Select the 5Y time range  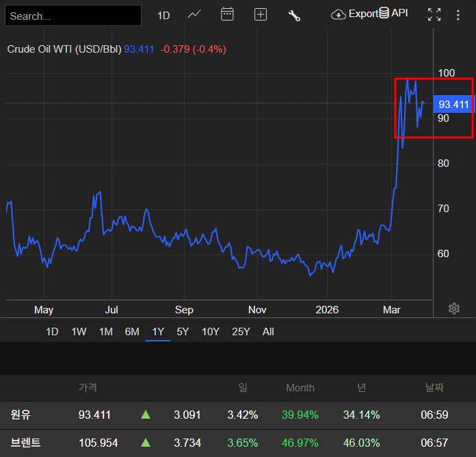[183, 332]
